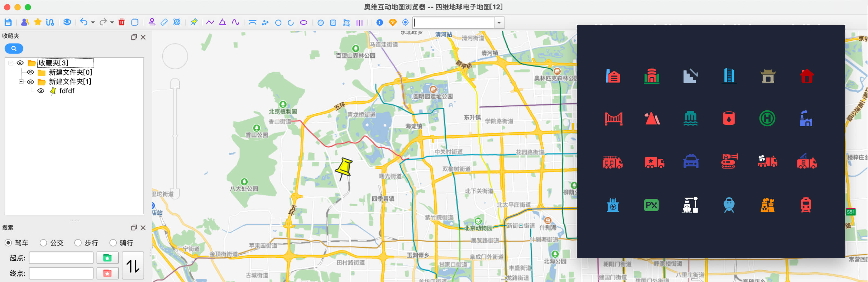The image size is (868, 282).
Task: Hide the fdfdf marker via eye icon
Action: pos(41,91)
